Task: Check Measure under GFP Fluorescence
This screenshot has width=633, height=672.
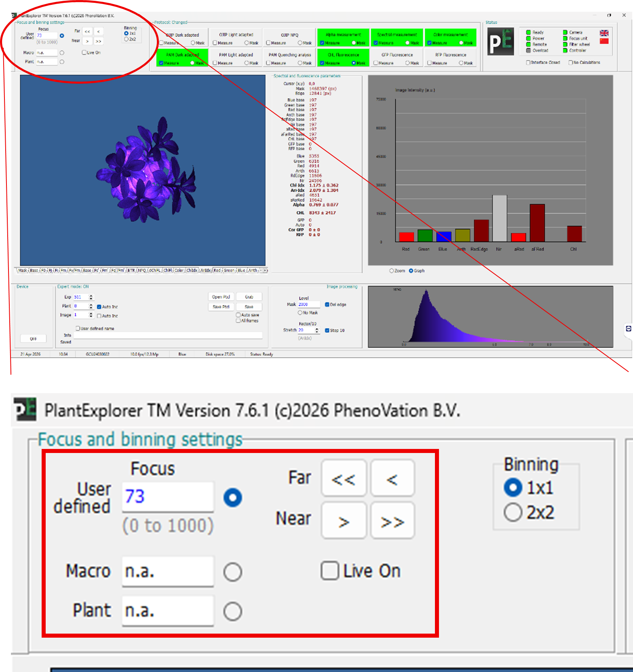Action: pyautogui.click(x=376, y=63)
